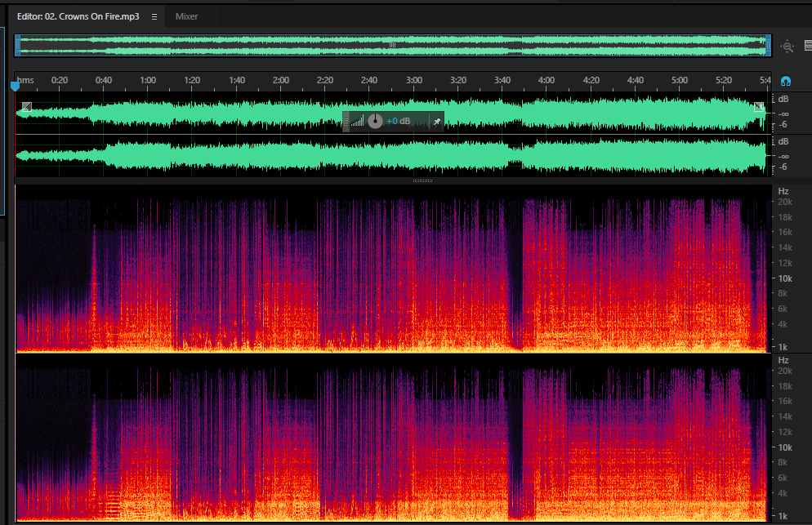Click the 2:20 mark on the ruler
Viewport: 812px width, 525px height.
click(x=324, y=80)
